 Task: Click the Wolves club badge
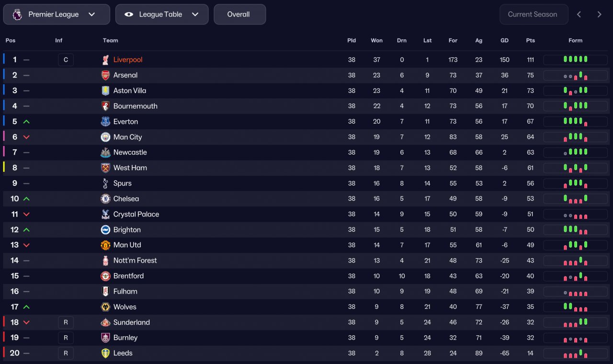coord(105,307)
